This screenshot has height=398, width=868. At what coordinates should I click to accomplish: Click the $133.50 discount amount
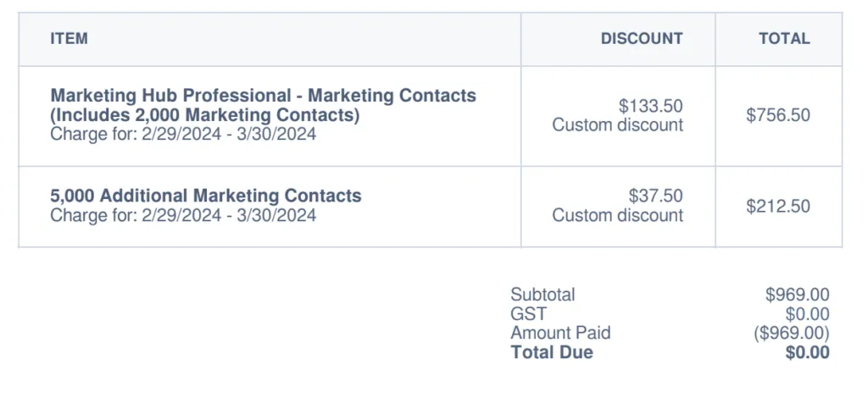pyautogui.click(x=650, y=106)
